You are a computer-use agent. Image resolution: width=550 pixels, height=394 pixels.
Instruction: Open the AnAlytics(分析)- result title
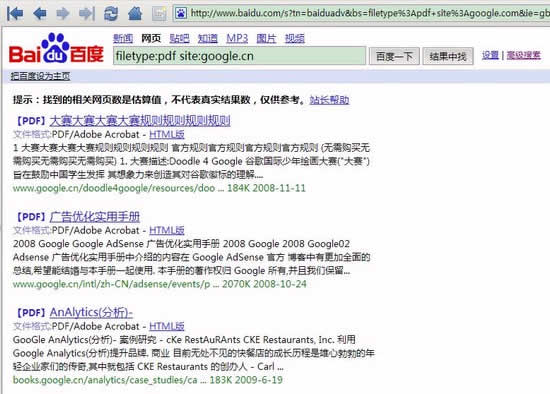click(x=91, y=312)
